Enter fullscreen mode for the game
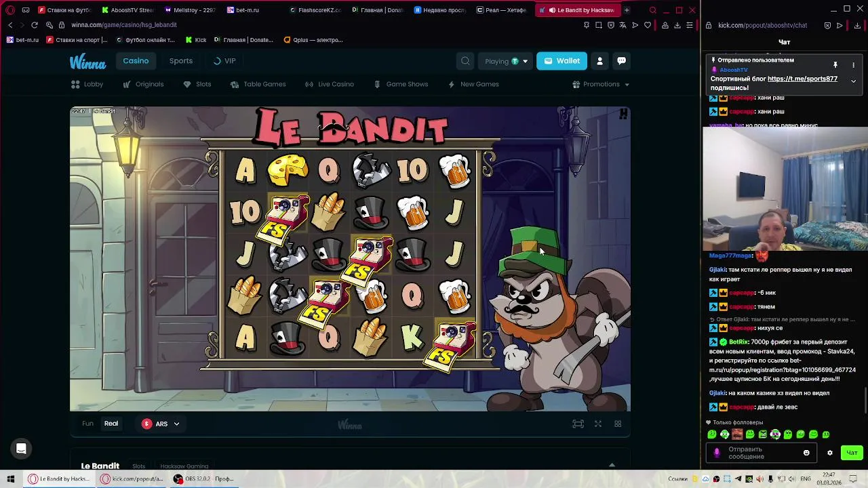 tap(598, 424)
